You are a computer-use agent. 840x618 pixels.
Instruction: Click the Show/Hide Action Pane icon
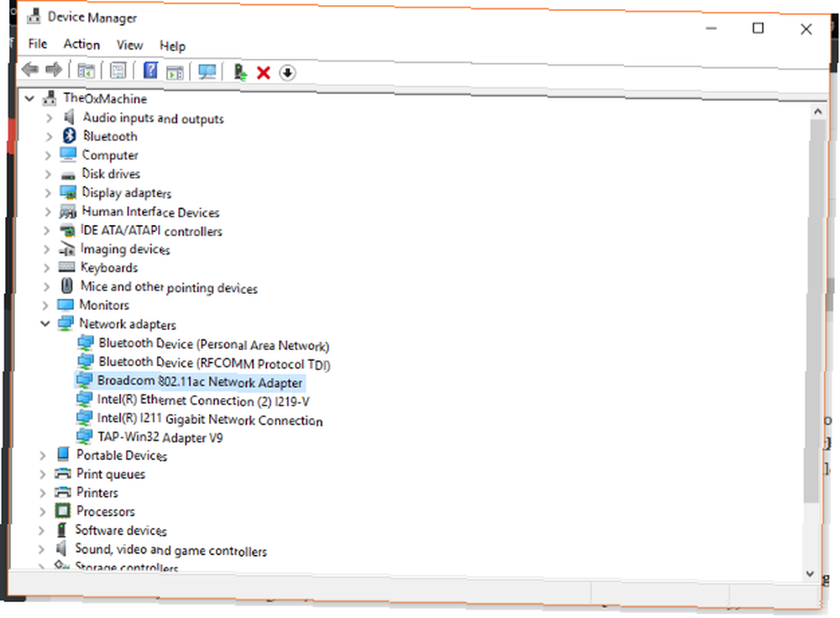175,71
